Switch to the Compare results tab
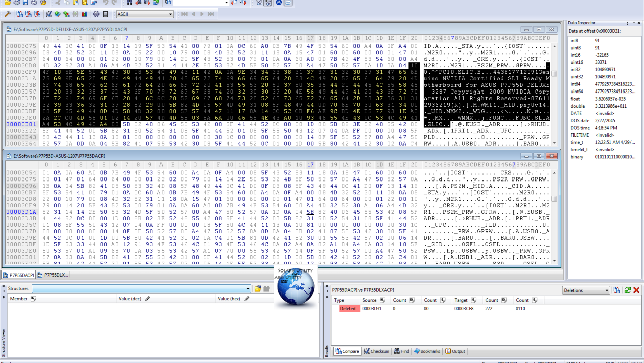644x363 pixels. click(348, 351)
